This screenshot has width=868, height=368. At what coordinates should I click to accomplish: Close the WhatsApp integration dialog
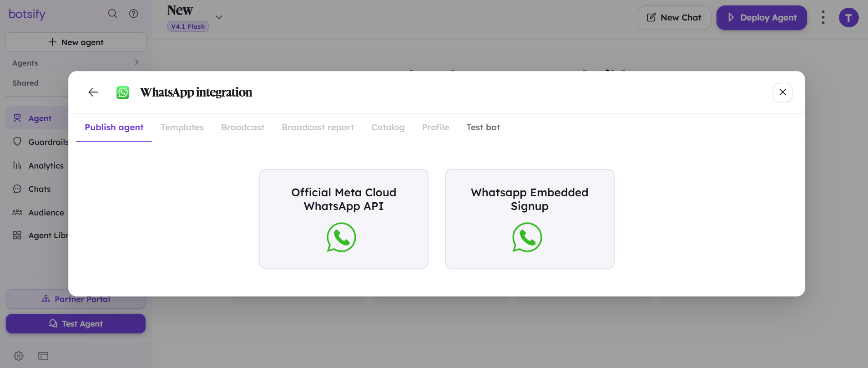[782, 92]
